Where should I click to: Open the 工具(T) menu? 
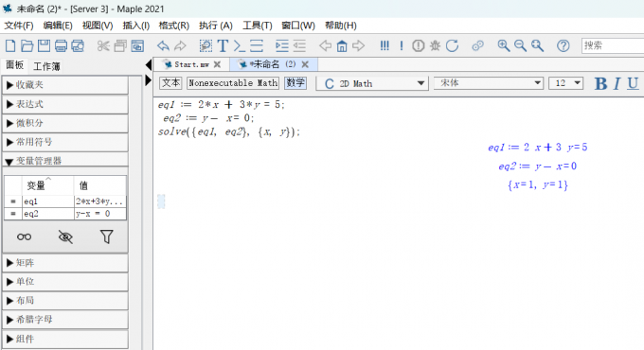(257, 26)
